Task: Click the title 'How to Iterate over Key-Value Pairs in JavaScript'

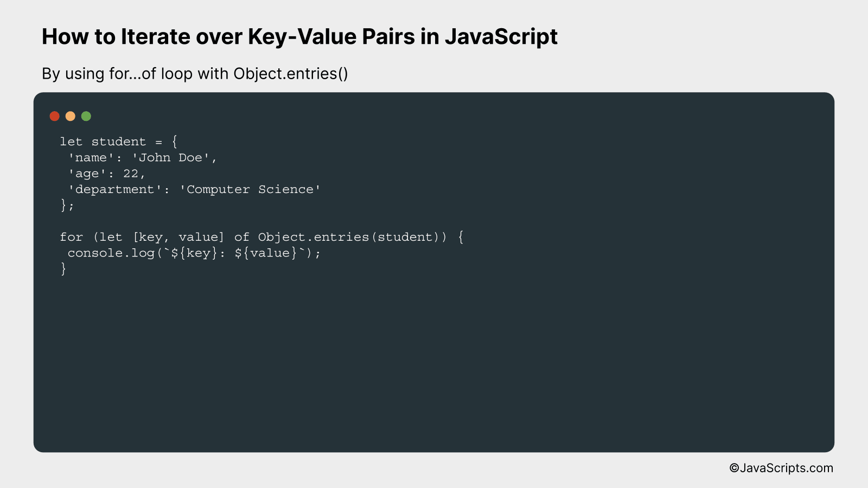Action: [x=299, y=37]
